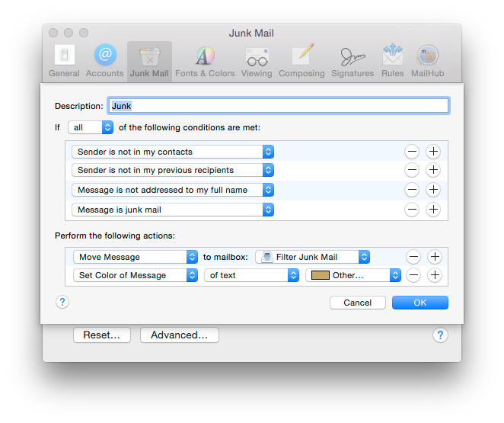Open the Viewing preferences icon
The height and width of the screenshot is (423, 504).
click(x=257, y=61)
